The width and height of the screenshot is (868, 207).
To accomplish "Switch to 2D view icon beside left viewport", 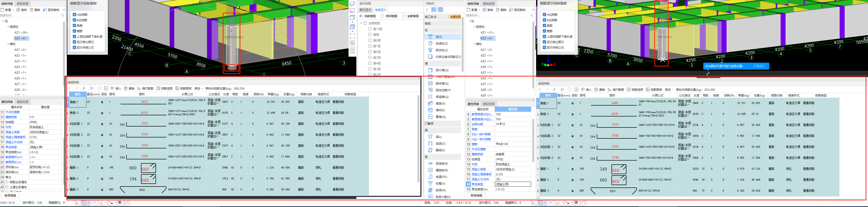I will click(352, 11).
